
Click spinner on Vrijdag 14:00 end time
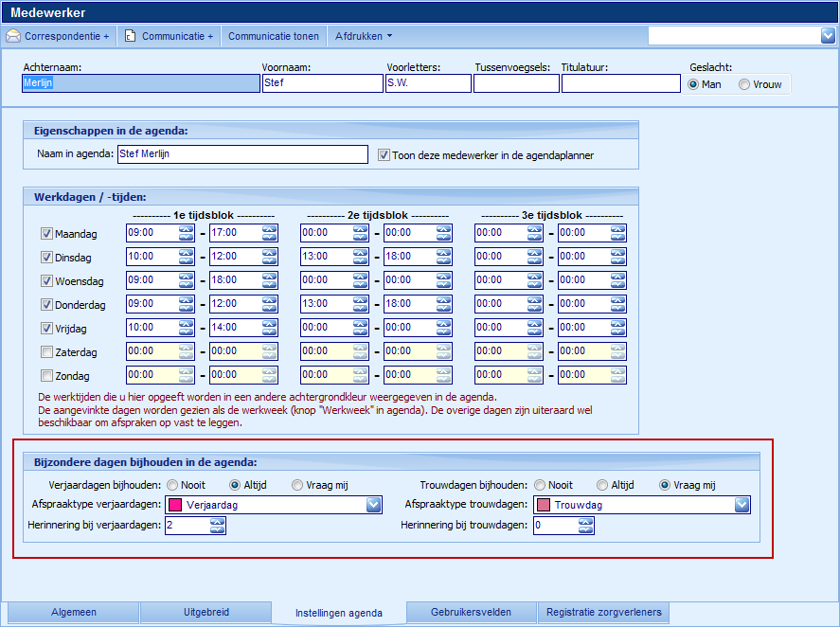coord(270,328)
